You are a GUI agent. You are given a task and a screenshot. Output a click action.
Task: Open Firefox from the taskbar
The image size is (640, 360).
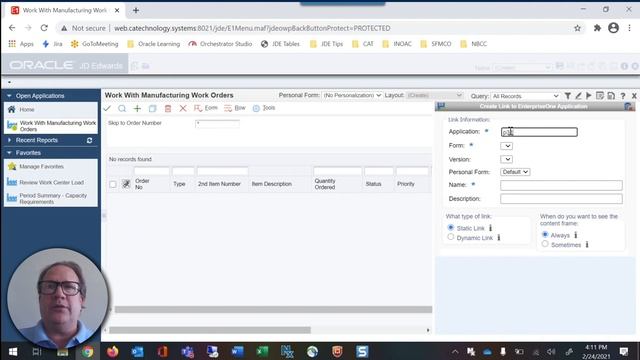[x=113, y=351]
